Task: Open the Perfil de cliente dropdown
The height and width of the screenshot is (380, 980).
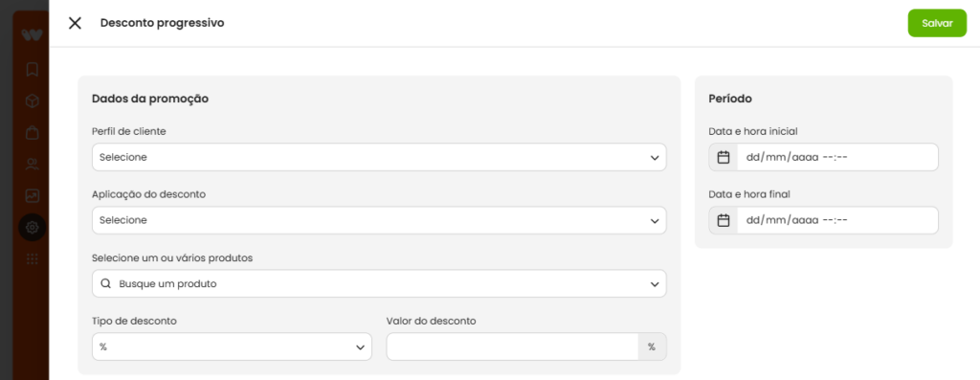Action: point(379,158)
